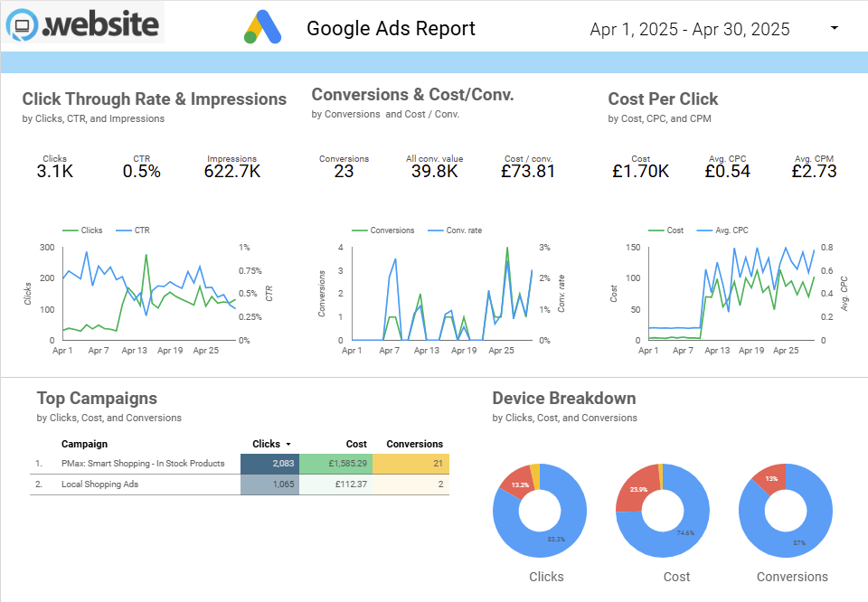This screenshot has width=868, height=602.
Task: Select the Apr 1, 2025 - Apr 30, 2025 date range
Action: (690, 29)
